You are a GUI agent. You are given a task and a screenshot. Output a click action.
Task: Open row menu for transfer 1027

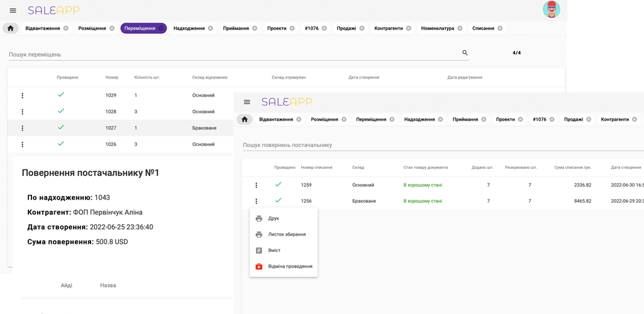22,128
